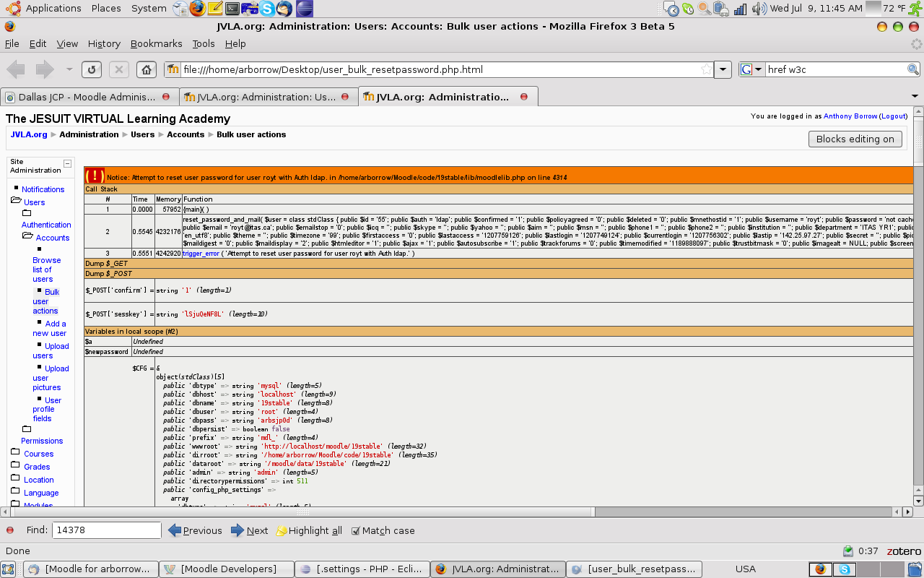924x578 pixels.
Task: Click the time tracker clock applet
Action: click(x=671, y=9)
